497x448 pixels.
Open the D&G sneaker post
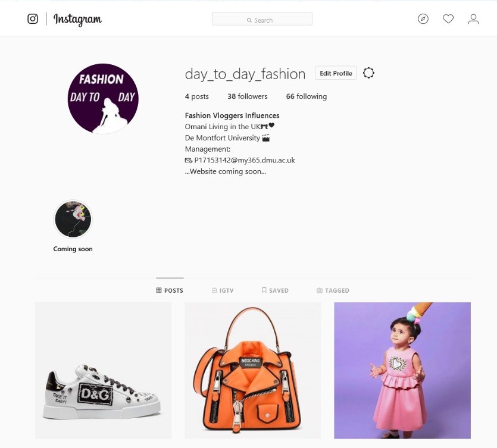click(104, 371)
